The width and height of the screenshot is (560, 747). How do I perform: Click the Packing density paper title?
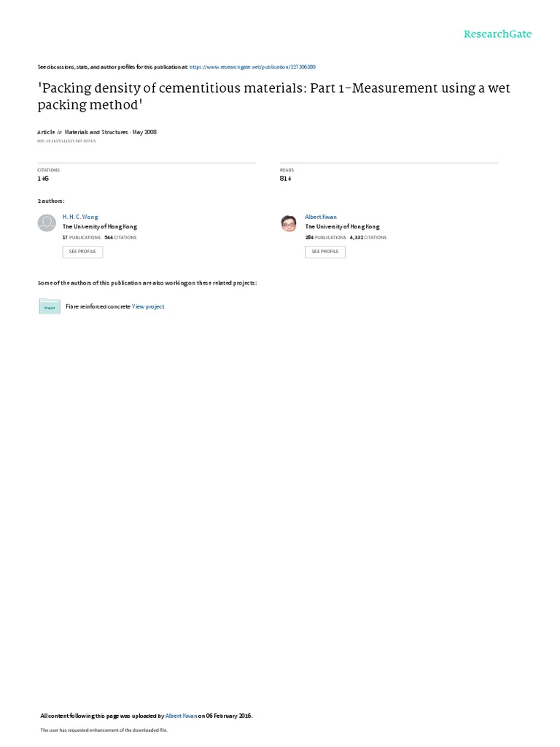click(273, 96)
